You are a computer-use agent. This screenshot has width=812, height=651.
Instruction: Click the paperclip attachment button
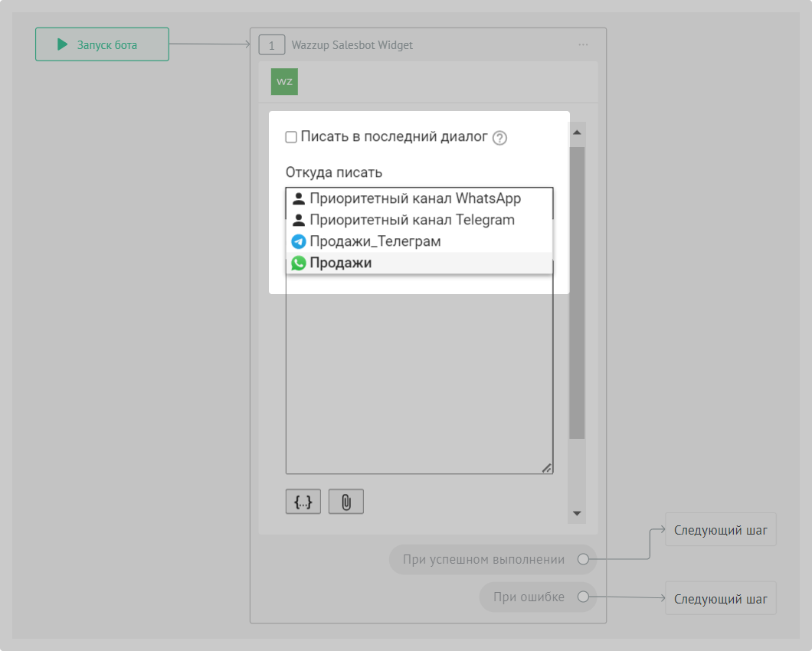[x=346, y=502]
